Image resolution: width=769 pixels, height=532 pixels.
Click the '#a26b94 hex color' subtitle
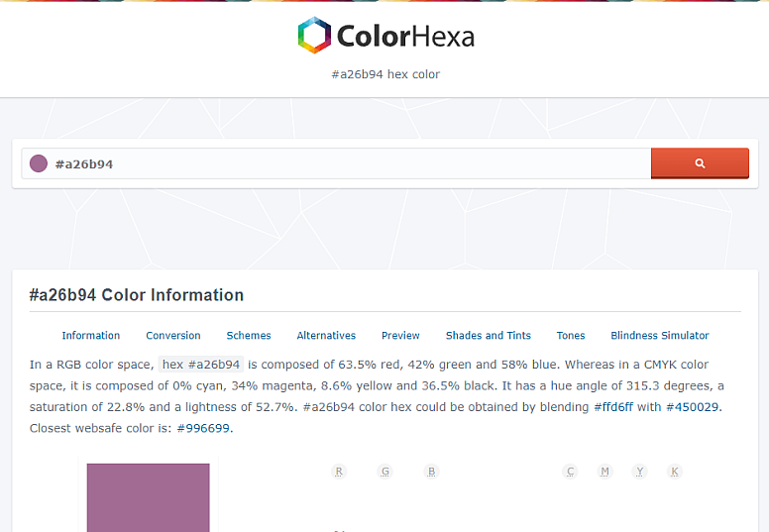pyautogui.click(x=385, y=74)
